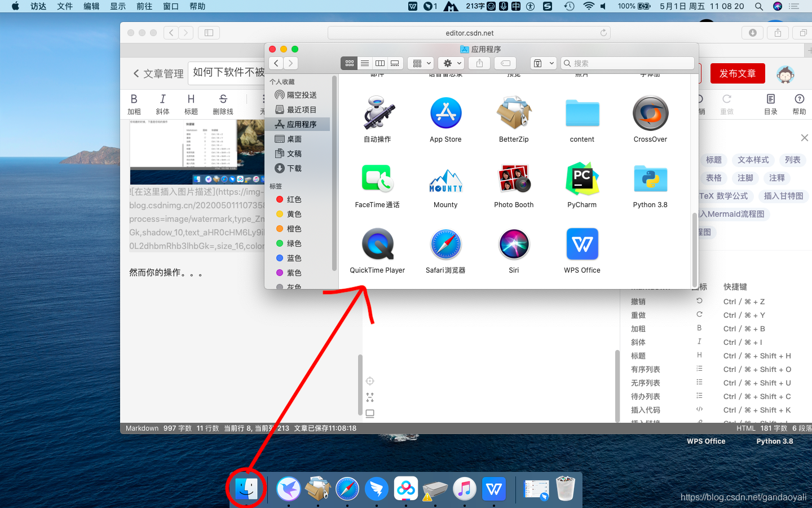Open WPS Office in the Finder window
The image size is (812, 508).
[x=582, y=244]
